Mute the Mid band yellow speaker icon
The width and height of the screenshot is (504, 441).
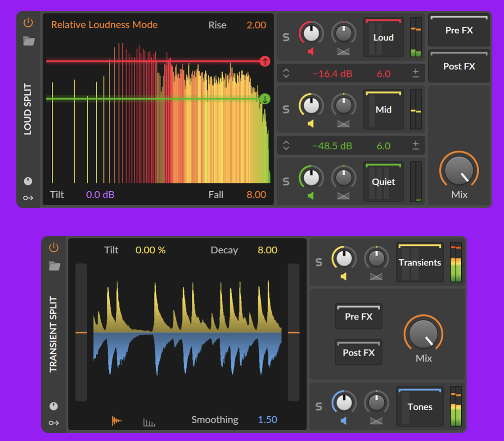310,123
